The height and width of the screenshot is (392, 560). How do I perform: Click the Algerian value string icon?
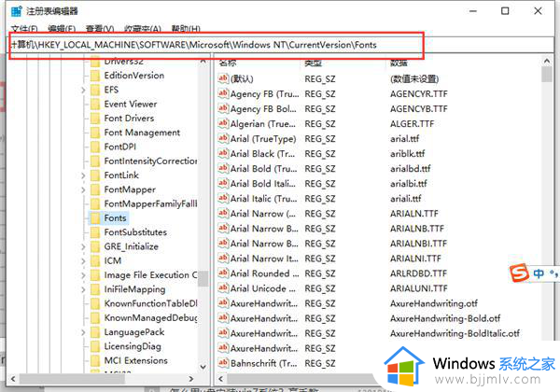[223, 123]
